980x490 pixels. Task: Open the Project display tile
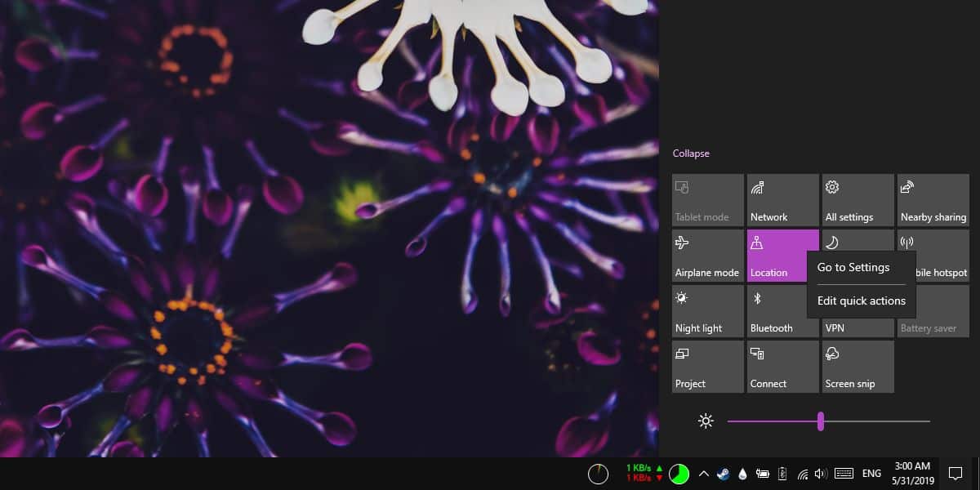coord(708,367)
